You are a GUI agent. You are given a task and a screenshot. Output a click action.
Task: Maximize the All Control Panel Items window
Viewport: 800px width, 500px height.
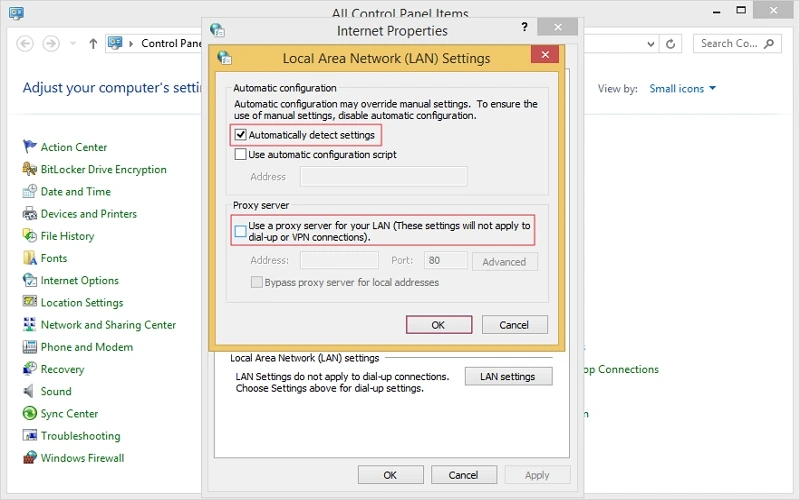(741, 10)
